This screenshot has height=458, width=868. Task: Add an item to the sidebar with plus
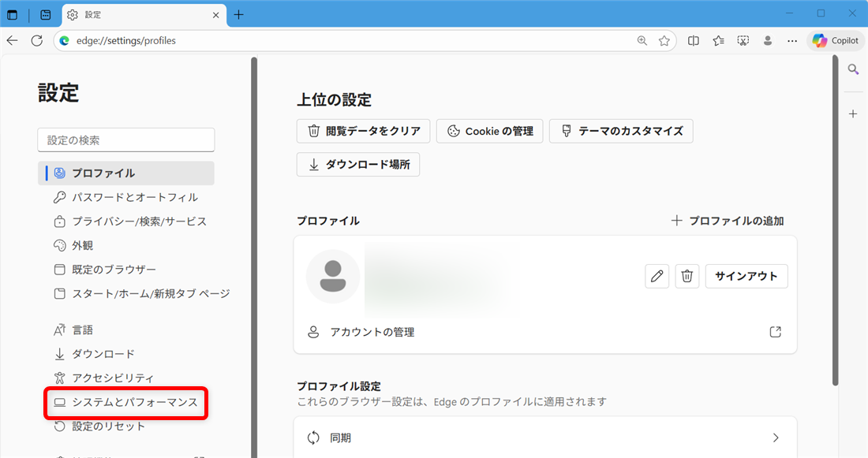[x=853, y=114]
